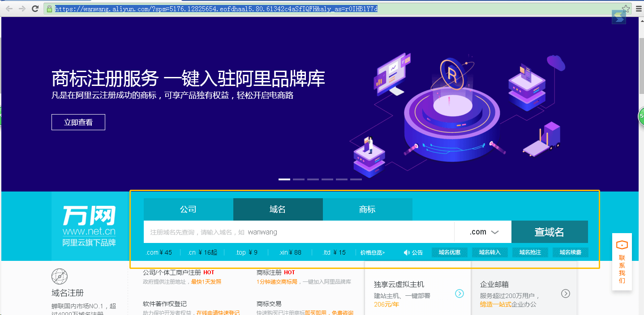644x315 pixels.
Task: Click the green circle badge at the right edge
Action: point(641,116)
